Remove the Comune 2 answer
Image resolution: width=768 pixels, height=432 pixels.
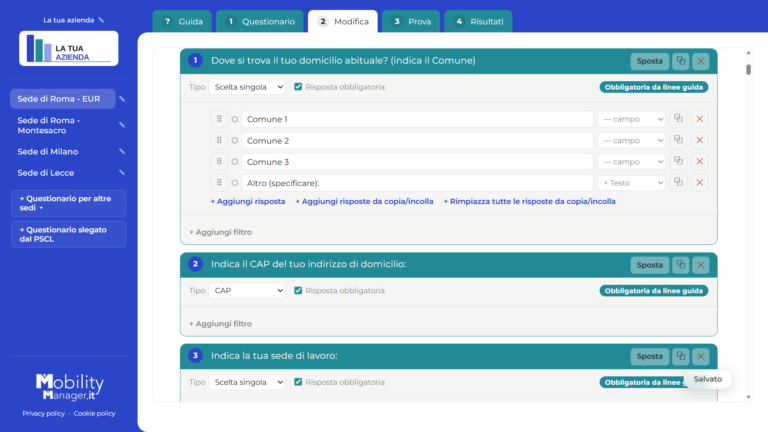point(699,141)
